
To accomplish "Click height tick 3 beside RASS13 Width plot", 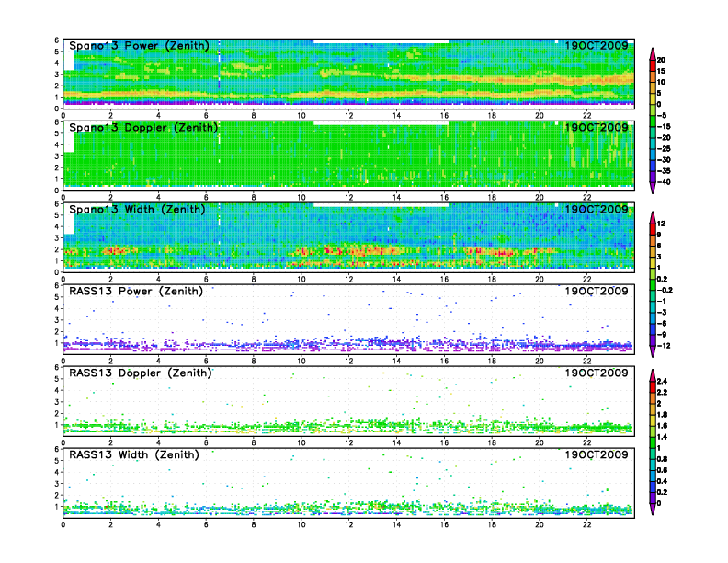I will 57,484.
